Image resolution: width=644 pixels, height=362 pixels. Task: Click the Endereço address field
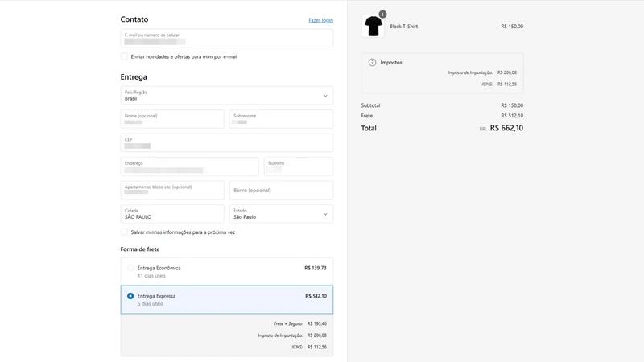(x=190, y=167)
